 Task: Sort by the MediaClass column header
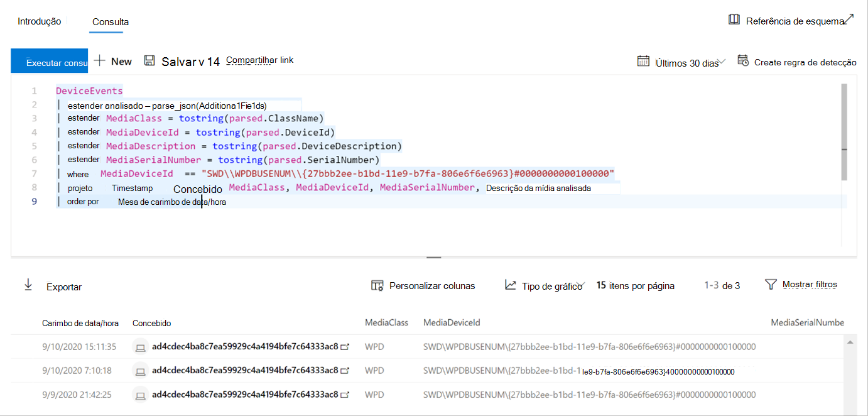[x=386, y=322]
